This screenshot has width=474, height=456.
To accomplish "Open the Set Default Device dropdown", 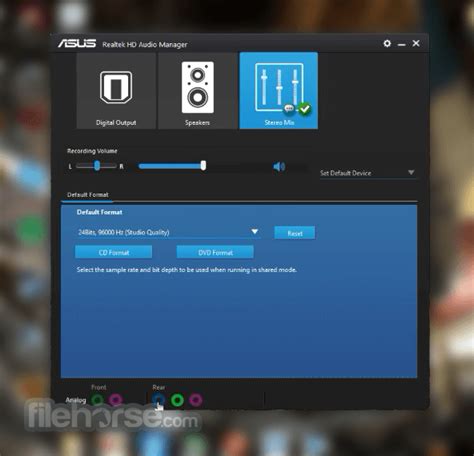I will coord(368,173).
